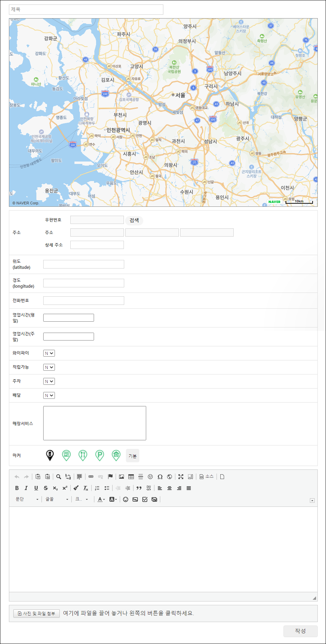
Task: Open the find magnifier tool
Action: coord(59,477)
